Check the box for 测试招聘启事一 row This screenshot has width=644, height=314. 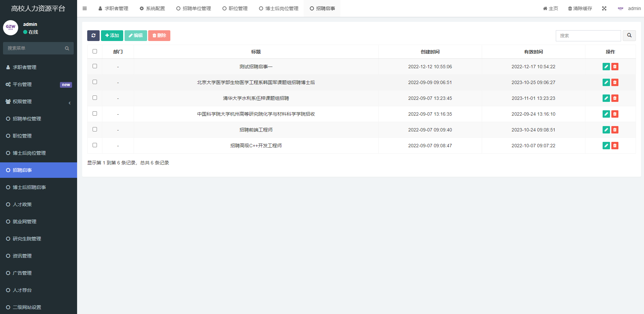click(95, 66)
